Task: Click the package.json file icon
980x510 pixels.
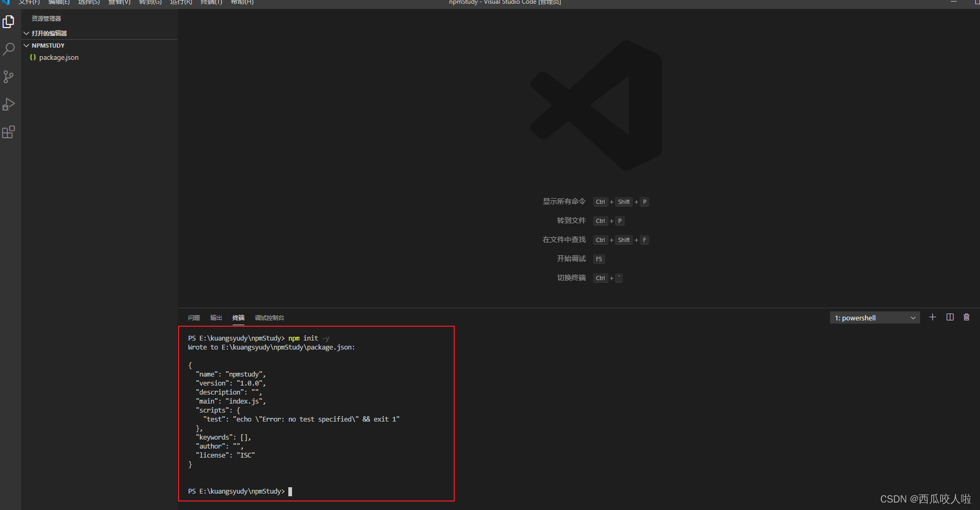Action: (x=33, y=57)
